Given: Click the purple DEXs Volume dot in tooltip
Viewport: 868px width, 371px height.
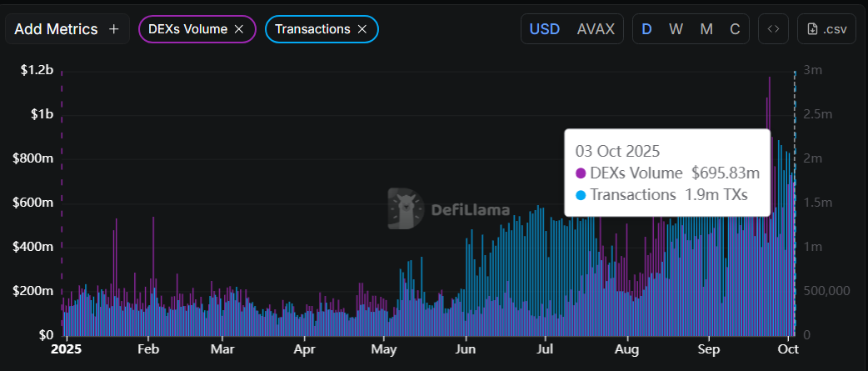Looking at the screenshot, I should [x=581, y=173].
